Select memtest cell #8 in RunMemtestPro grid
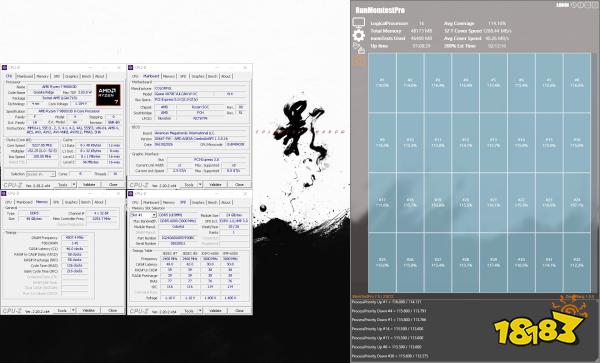The width and height of the screenshot is (600, 363). [577, 82]
